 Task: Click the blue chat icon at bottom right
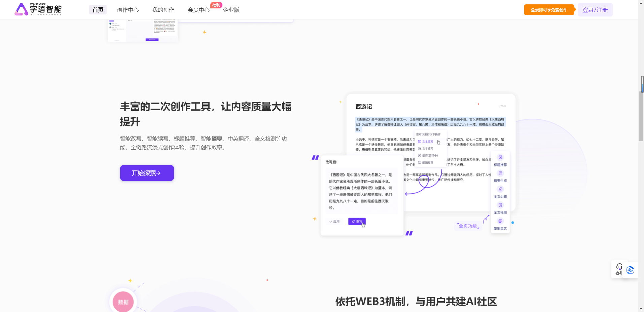coord(630,270)
